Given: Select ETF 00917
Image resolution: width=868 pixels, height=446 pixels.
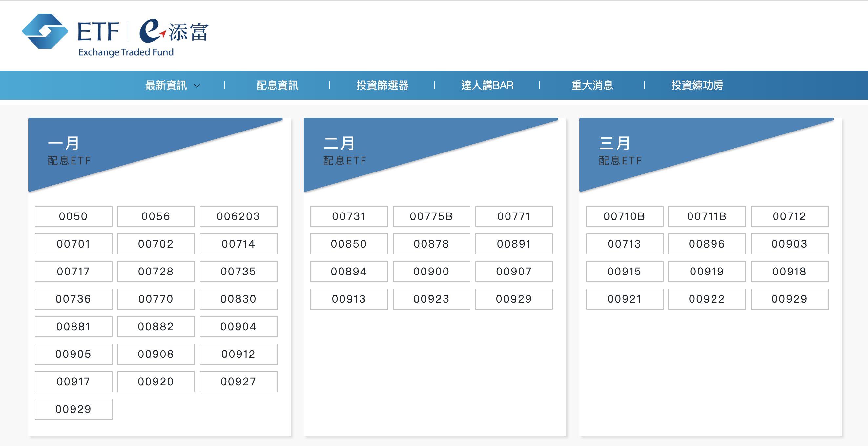Looking at the screenshot, I should point(73,382).
